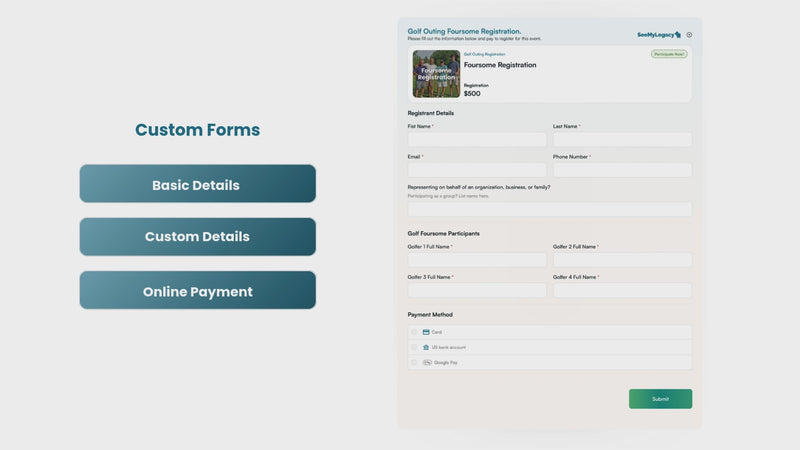The width and height of the screenshot is (800, 450).
Task: Click the circular settings icon beside SeeMyLegacy
Action: click(689, 35)
